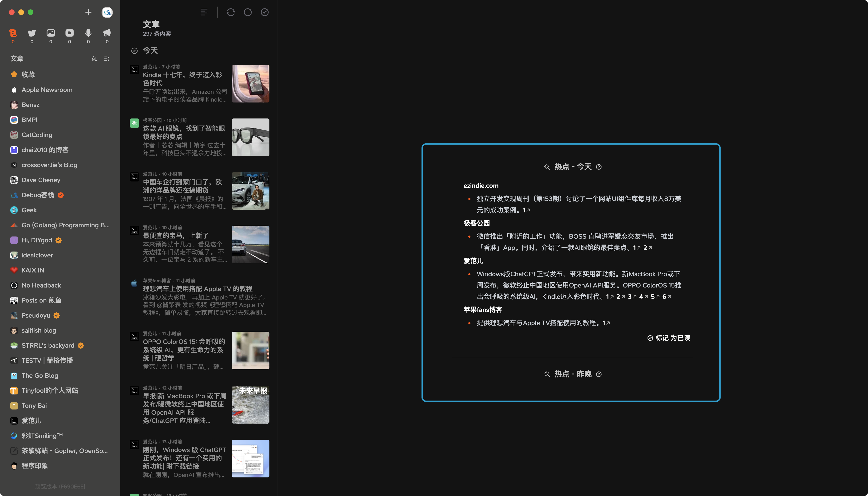This screenshot has width=868, height=496.
Task: Click 标记 为已读 button
Action: 669,338
